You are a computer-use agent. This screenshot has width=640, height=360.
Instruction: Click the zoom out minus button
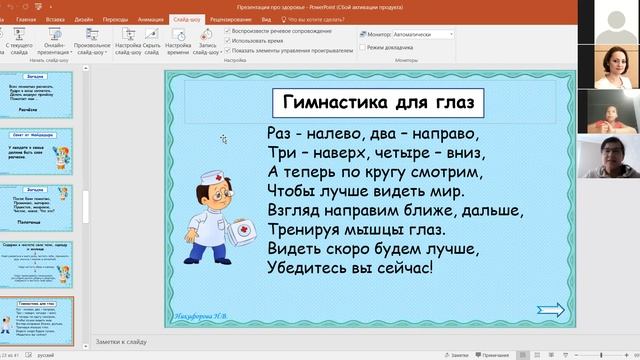[576, 355]
